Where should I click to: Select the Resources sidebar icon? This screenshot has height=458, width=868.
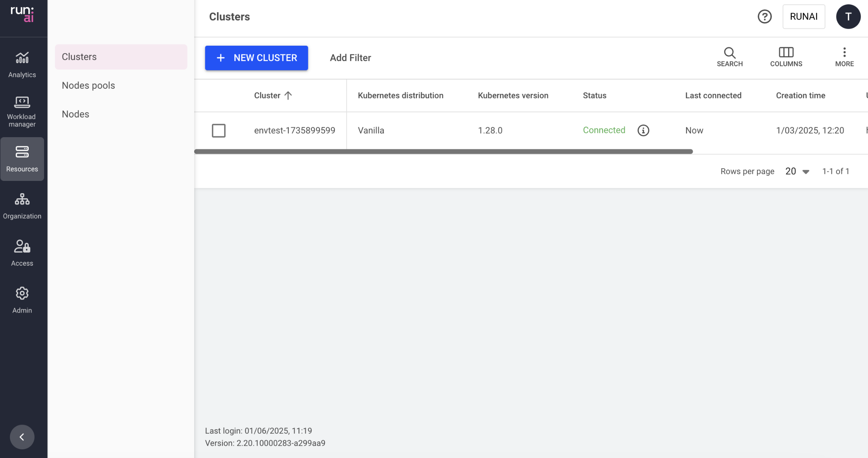[22, 152]
